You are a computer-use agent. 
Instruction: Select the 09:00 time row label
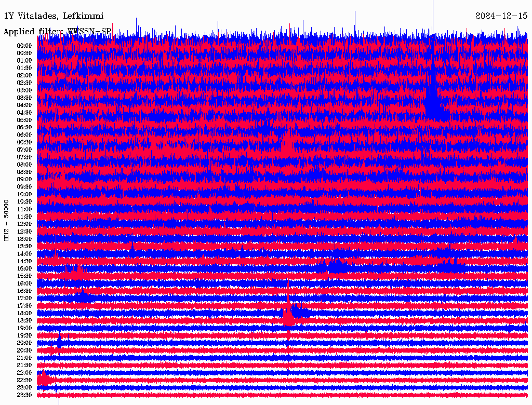(24, 180)
